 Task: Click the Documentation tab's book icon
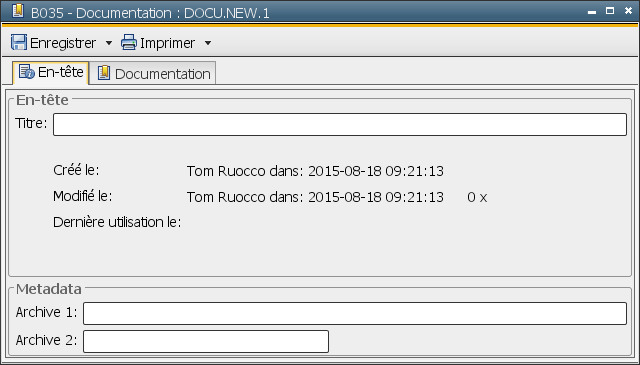(104, 73)
